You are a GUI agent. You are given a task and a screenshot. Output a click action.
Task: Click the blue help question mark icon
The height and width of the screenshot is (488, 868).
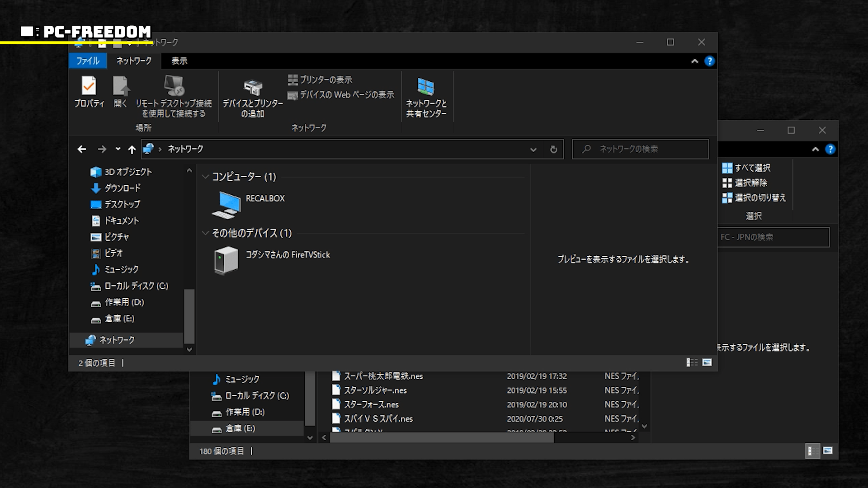pos(709,61)
